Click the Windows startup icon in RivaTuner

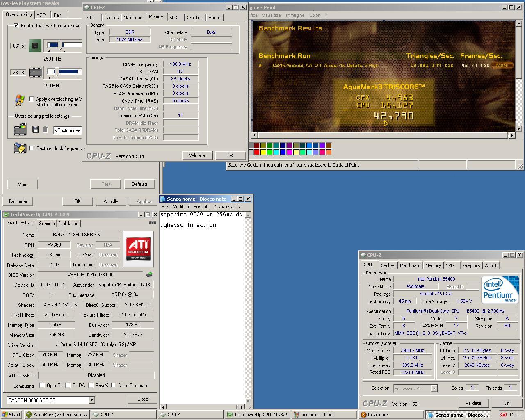coord(19,100)
